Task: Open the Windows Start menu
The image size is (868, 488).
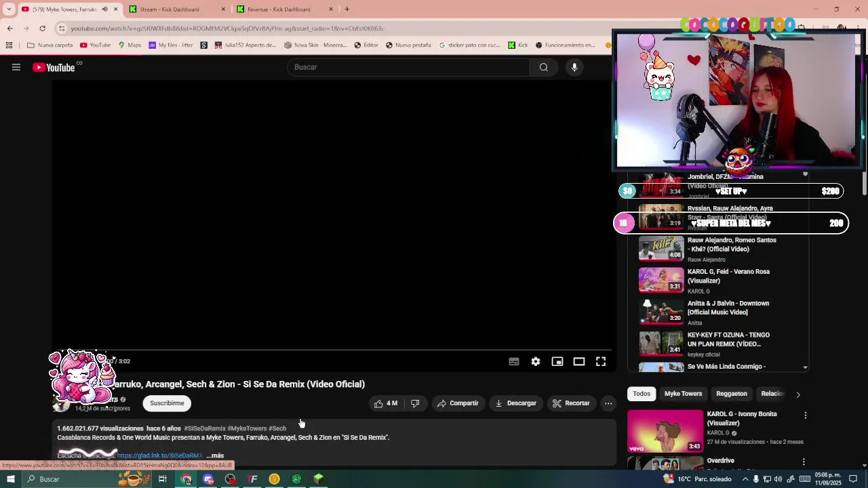Action: [10, 479]
